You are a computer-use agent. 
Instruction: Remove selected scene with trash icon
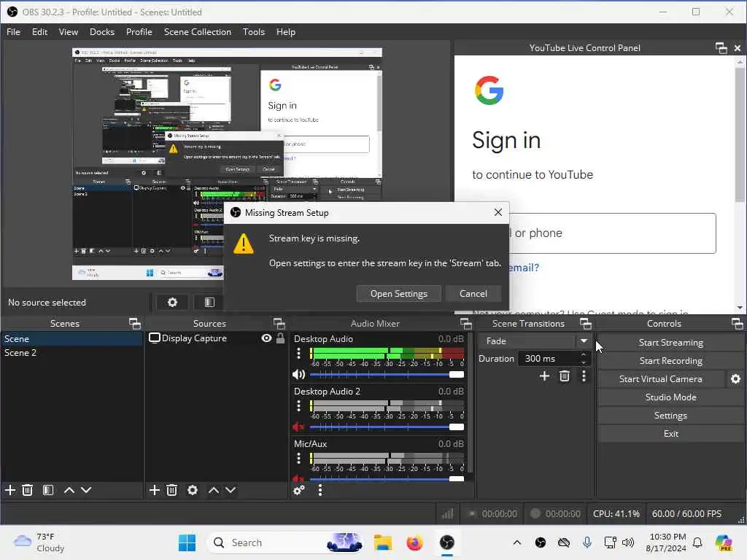click(x=28, y=490)
